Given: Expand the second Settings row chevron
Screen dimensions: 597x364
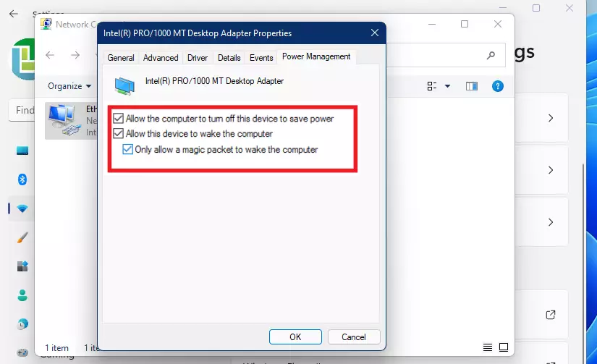Looking at the screenshot, I should (551, 170).
